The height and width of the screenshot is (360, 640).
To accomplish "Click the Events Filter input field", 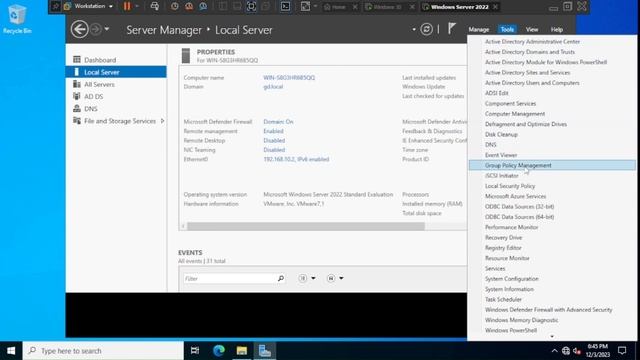I will (230, 278).
